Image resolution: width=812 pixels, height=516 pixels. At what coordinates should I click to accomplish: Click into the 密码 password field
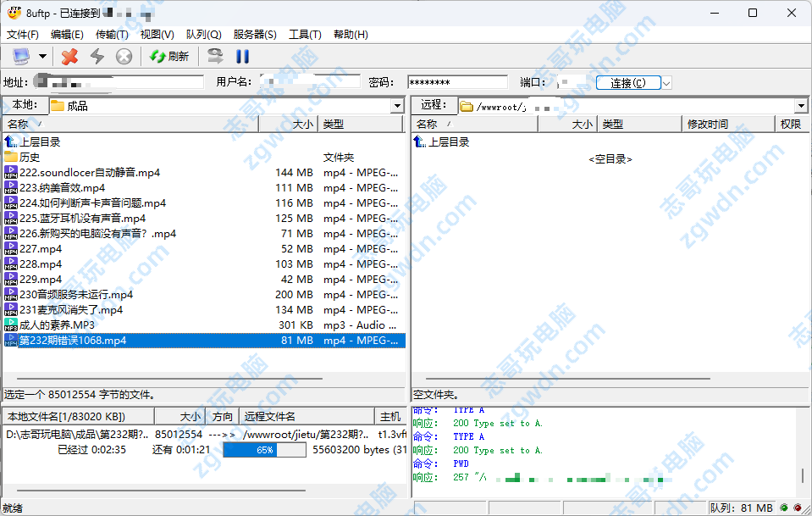tap(457, 82)
